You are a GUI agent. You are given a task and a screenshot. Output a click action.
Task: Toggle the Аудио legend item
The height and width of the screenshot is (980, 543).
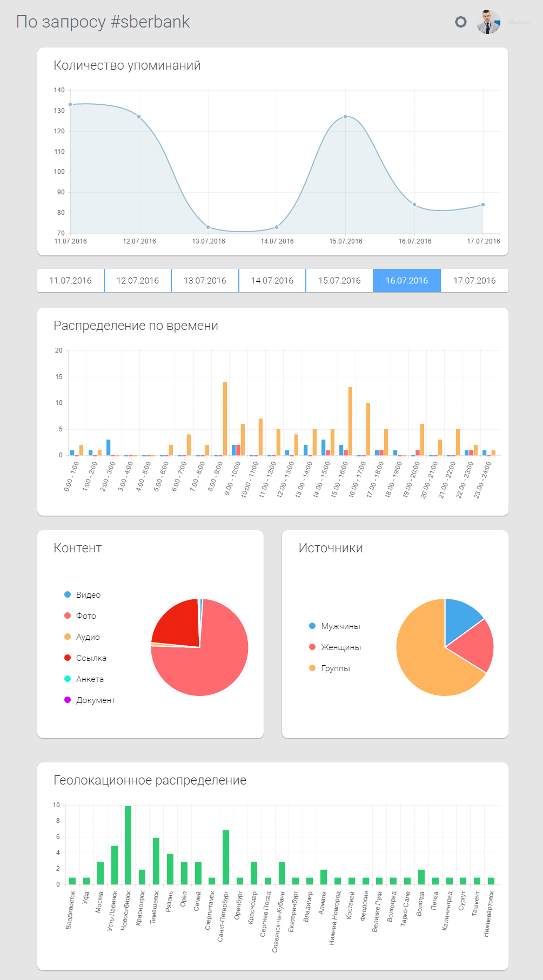(82, 637)
